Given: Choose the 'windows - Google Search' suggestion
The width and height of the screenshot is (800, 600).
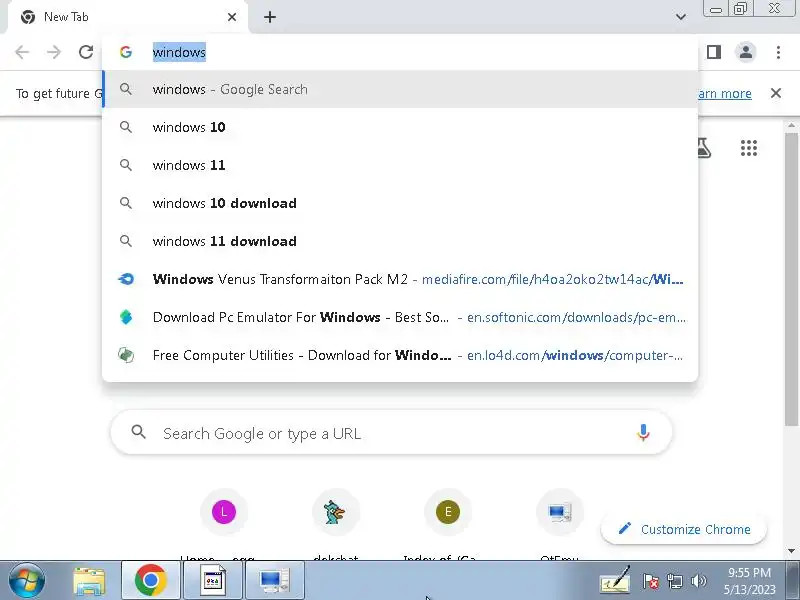Looking at the screenshot, I should point(400,89).
